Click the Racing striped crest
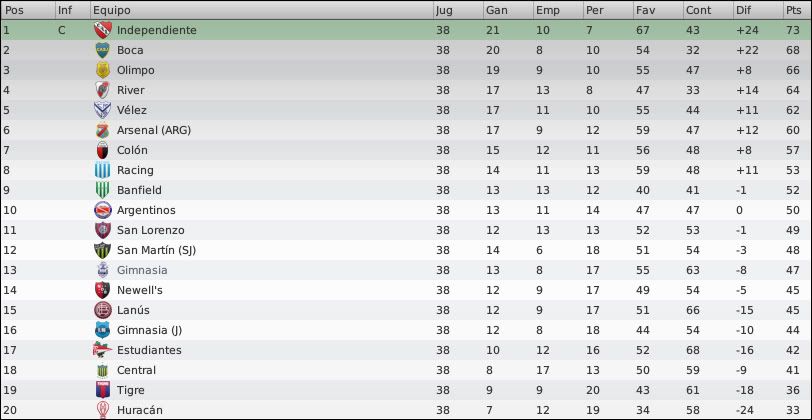Image resolution: width=812 pixels, height=420 pixels. point(103,170)
